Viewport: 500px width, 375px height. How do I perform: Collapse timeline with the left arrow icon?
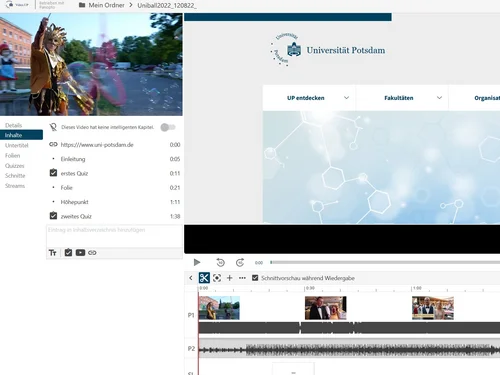(x=191, y=278)
